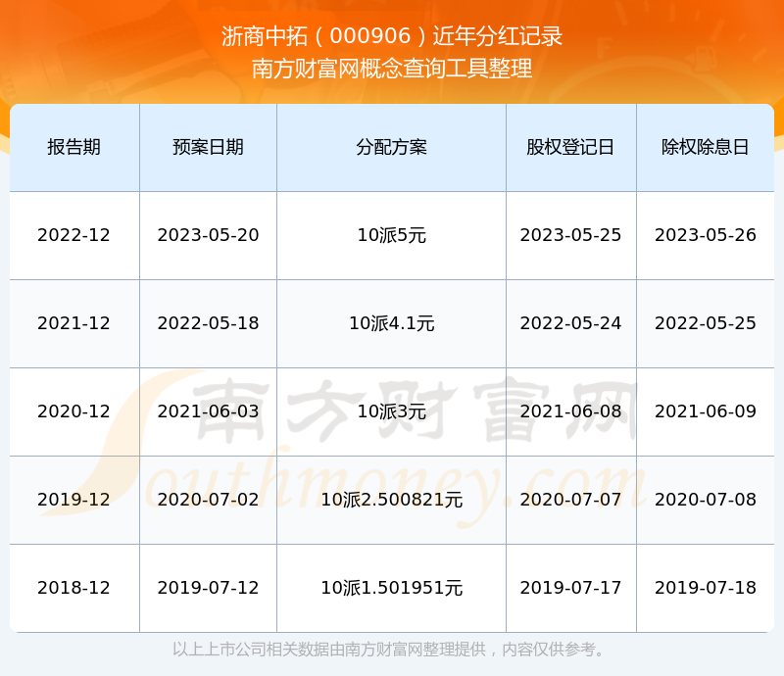Click proposal date 2021-06-03
This screenshot has width=784, height=676.
click(208, 411)
